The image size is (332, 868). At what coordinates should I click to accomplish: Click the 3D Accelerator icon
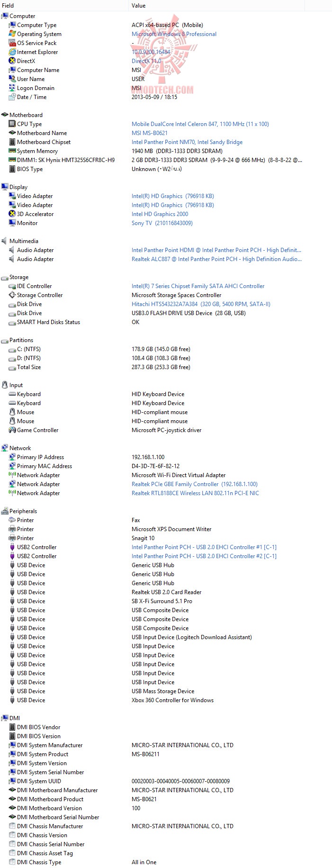pyautogui.click(x=12, y=214)
